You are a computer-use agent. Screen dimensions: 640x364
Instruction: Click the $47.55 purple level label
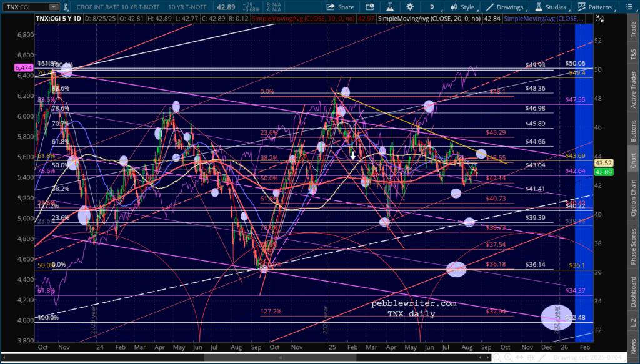pos(576,99)
